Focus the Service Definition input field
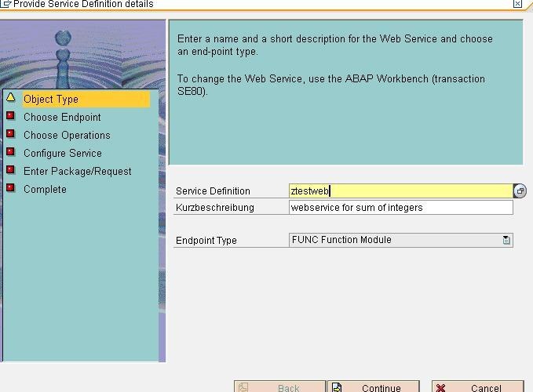Screen dimensions: 533x392 (x=401, y=191)
